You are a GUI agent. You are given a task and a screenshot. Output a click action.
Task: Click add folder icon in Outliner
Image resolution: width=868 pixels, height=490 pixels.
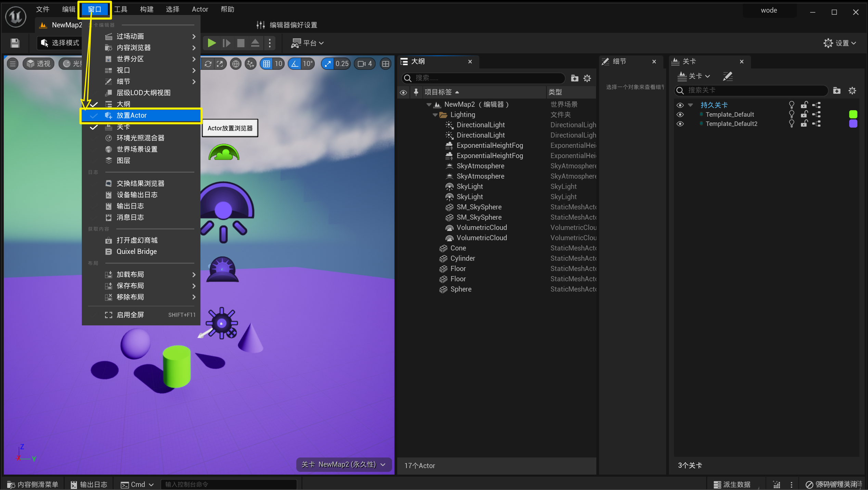tap(574, 78)
